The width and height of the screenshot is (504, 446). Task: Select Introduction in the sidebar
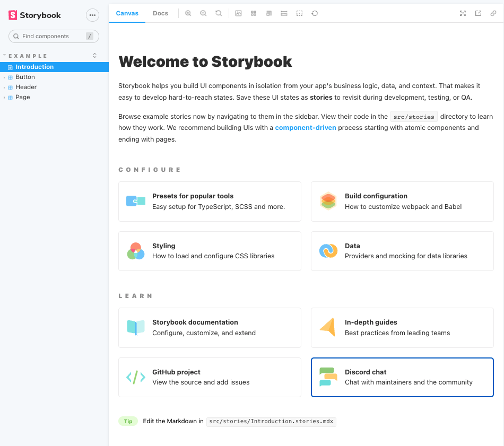click(x=54, y=67)
